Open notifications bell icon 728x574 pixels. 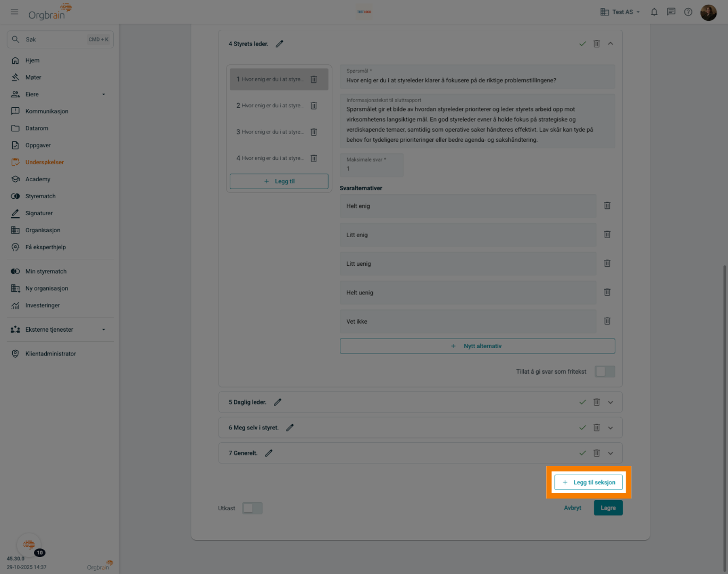[x=654, y=12]
